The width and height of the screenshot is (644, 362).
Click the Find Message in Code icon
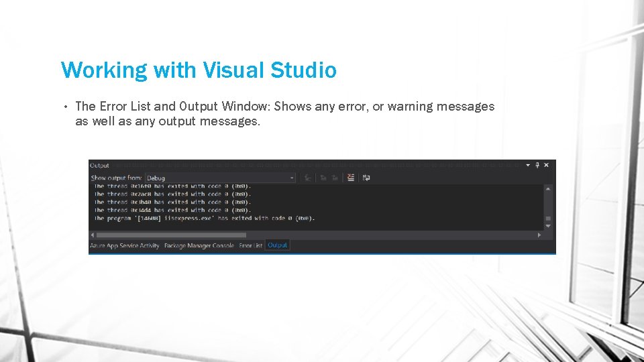pyautogui.click(x=307, y=178)
